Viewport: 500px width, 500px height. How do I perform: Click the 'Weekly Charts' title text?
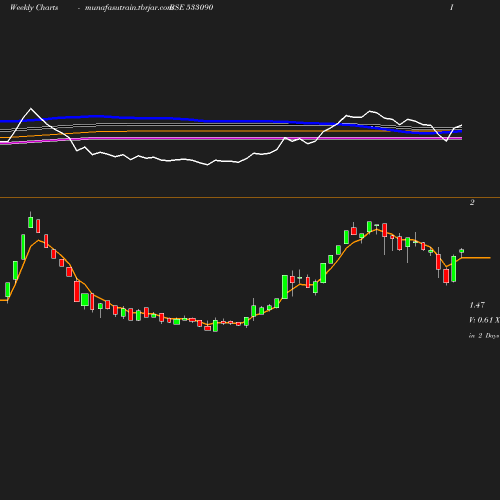tap(34, 8)
